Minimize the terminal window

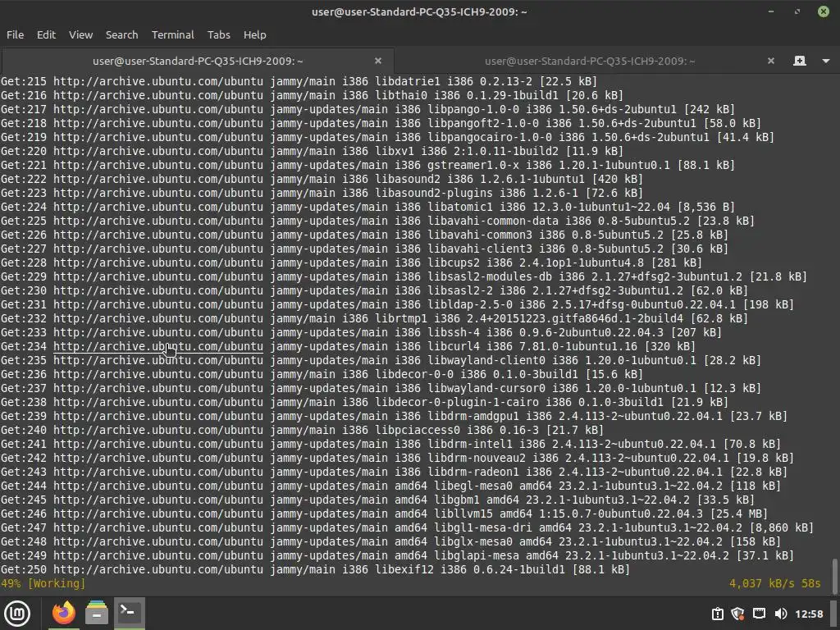(771, 11)
